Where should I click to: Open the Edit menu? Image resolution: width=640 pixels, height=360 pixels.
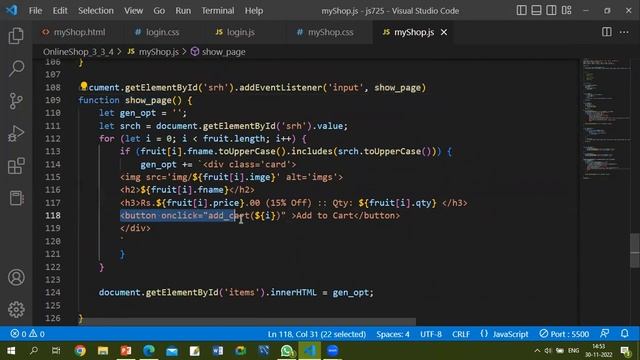pyautogui.click(x=60, y=11)
